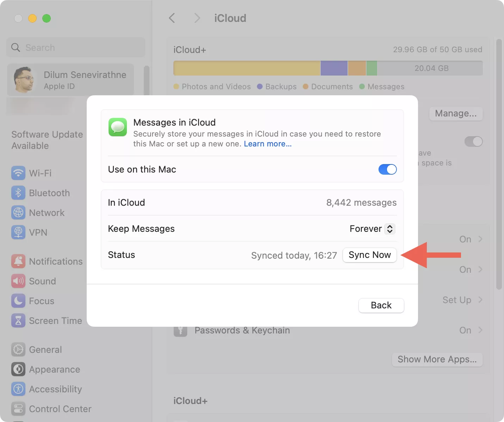504x422 pixels.
Task: Select the Focus moon icon
Action: (18, 301)
